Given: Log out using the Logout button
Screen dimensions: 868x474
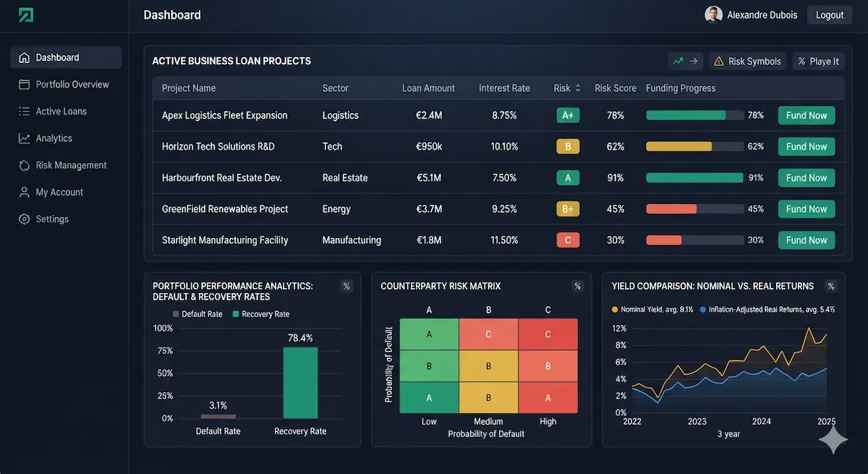Looking at the screenshot, I should (830, 14).
